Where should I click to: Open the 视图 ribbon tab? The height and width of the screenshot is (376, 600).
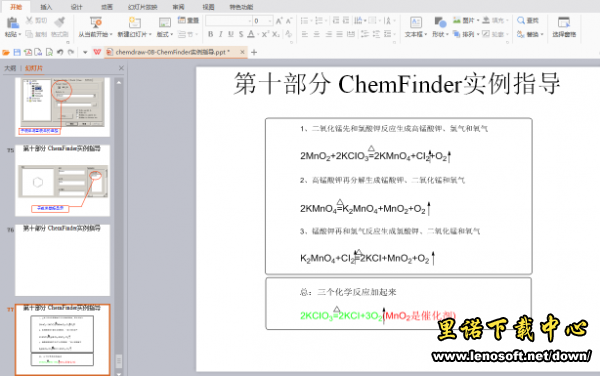tap(209, 7)
